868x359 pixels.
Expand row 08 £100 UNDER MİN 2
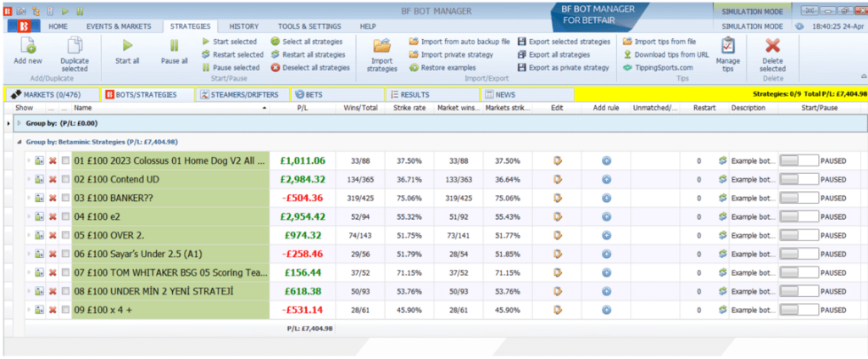pos(29,291)
